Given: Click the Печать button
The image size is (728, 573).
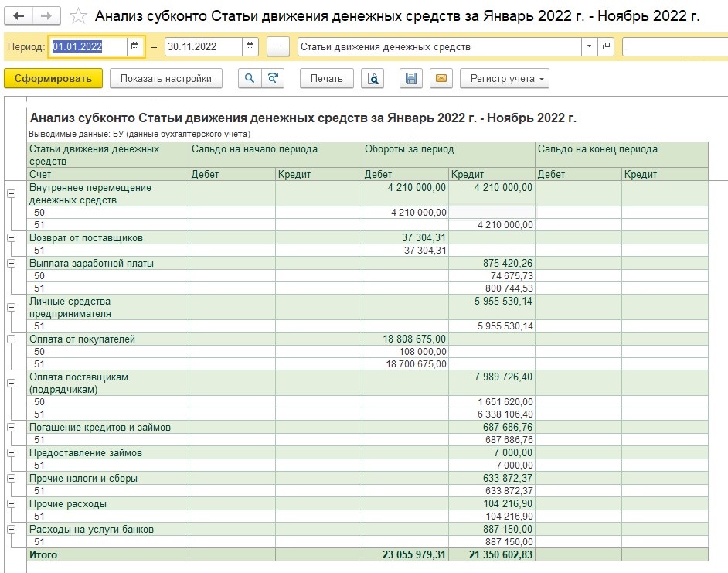Looking at the screenshot, I should point(326,78).
